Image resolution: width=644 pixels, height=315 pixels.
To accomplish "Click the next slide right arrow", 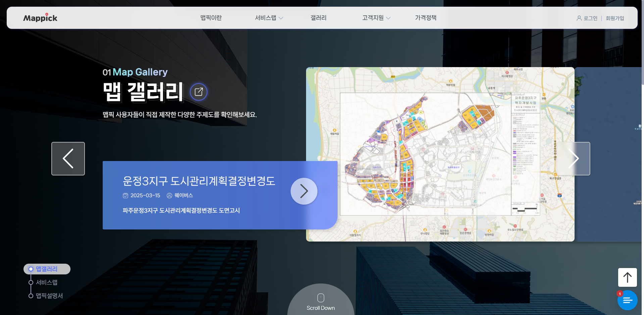I will [574, 159].
